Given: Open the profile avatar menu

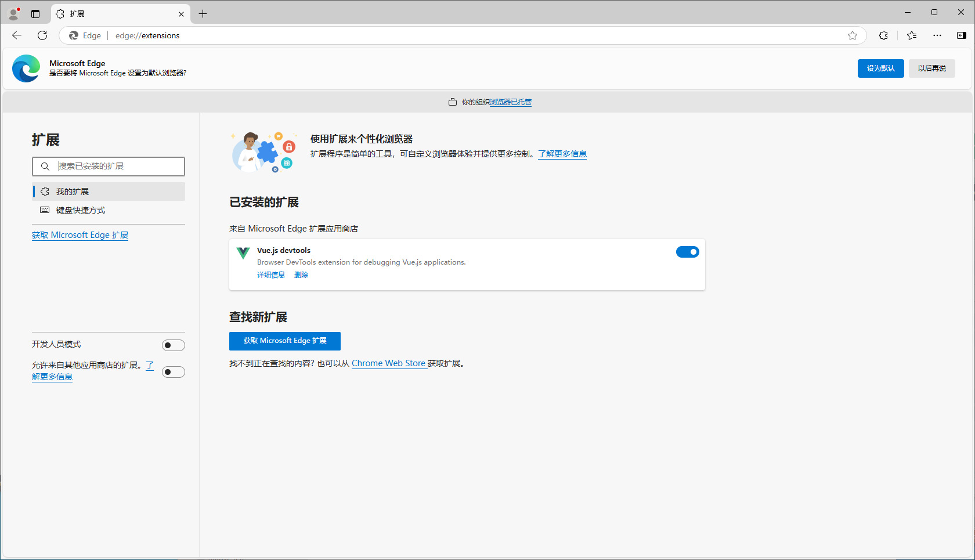Looking at the screenshot, I should point(15,13).
